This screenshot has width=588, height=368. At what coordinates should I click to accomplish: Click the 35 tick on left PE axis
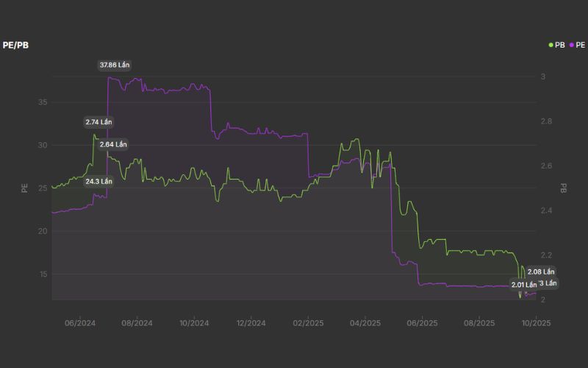coord(43,102)
